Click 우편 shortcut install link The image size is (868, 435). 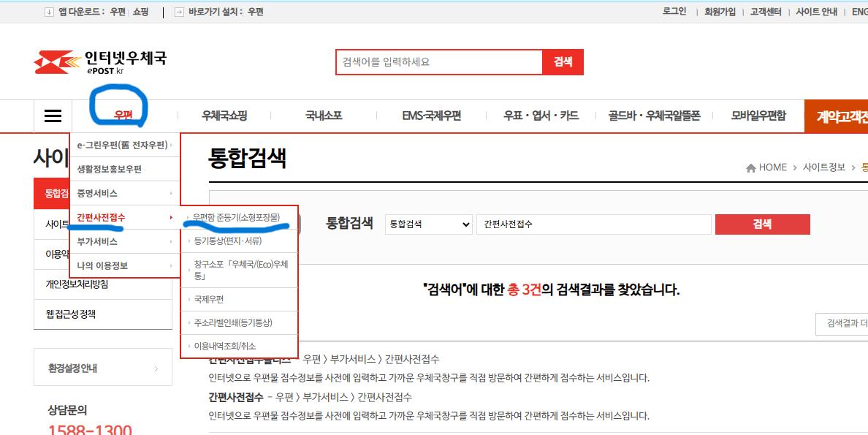[255, 12]
